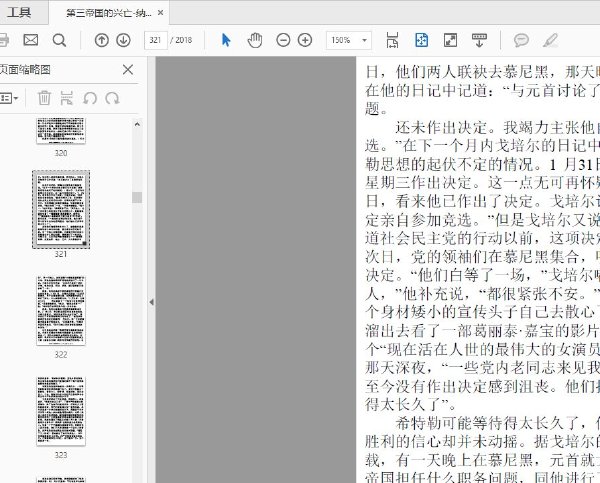The width and height of the screenshot is (600, 483).
Task: Go to previous page with up arrow
Action: coord(101,40)
